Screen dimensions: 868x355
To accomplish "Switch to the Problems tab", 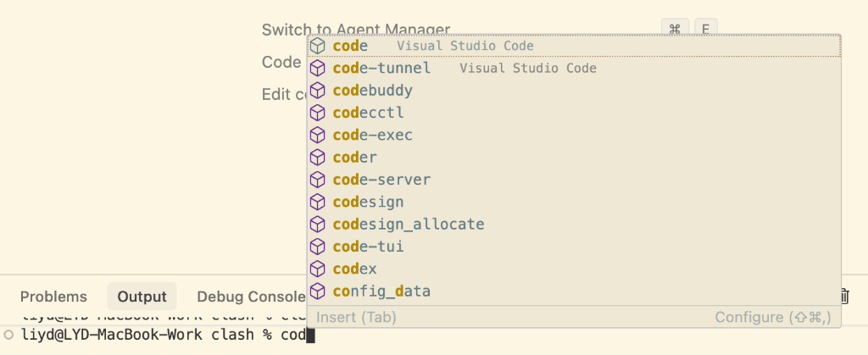I will 53,297.
